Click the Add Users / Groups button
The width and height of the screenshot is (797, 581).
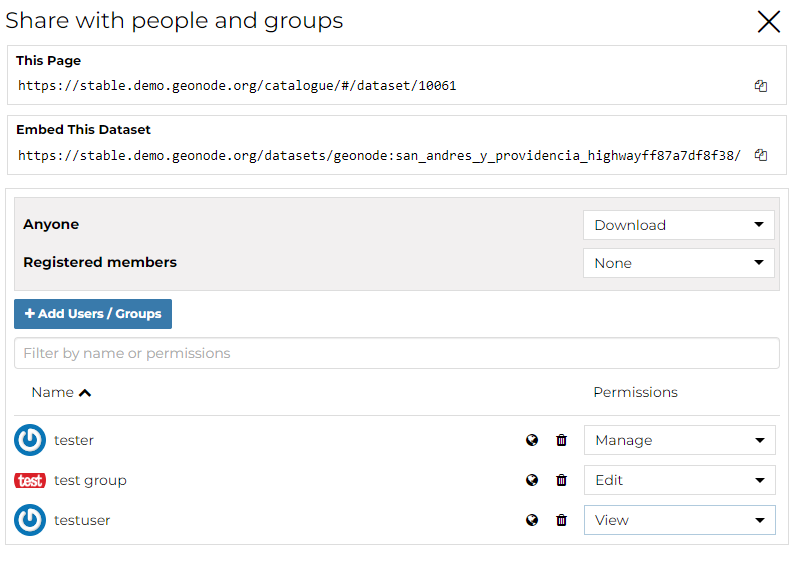[93, 314]
